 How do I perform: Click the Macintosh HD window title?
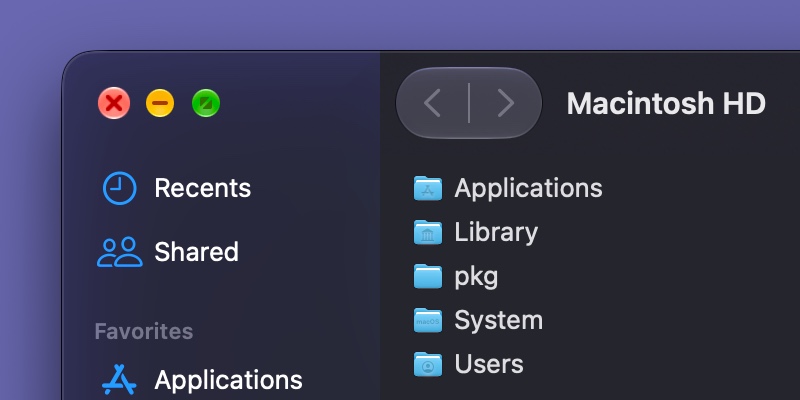666,104
